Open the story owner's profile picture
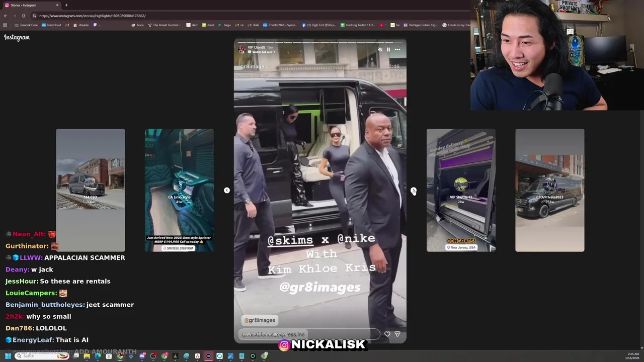The height and width of the screenshot is (362, 644). click(x=242, y=49)
